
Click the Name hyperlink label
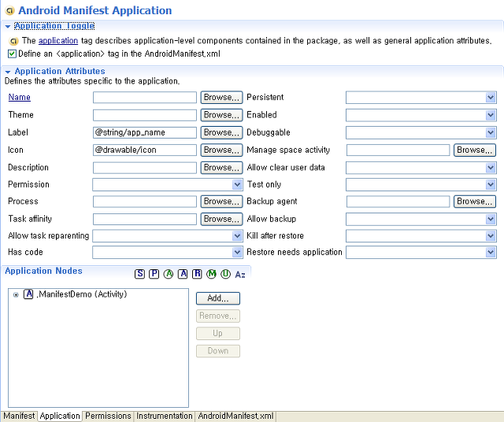(x=19, y=97)
